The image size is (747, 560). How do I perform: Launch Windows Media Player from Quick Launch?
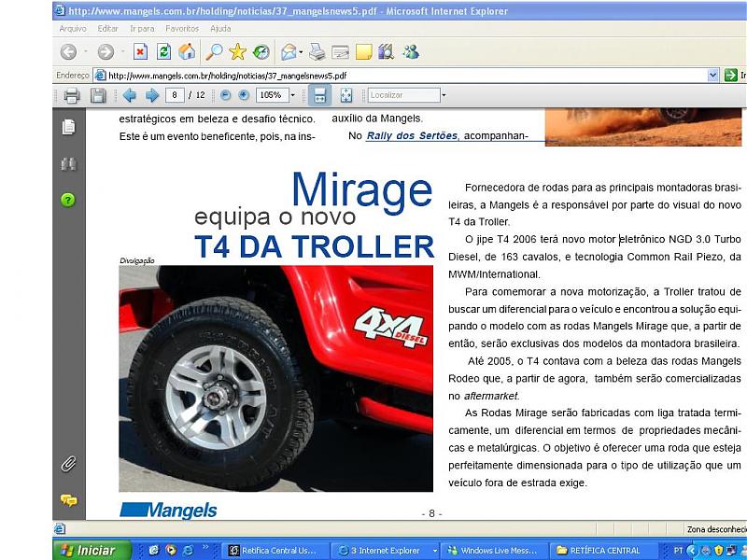[x=171, y=551]
